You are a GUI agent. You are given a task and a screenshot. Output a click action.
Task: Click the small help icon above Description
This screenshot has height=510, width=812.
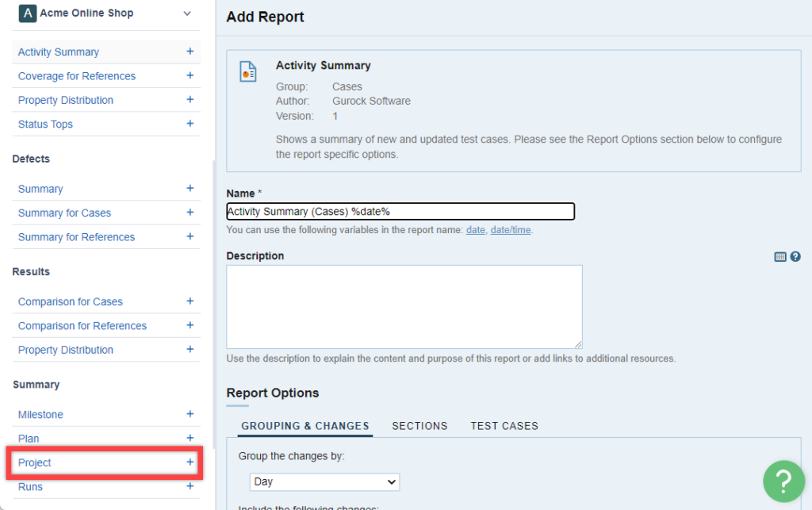795,257
